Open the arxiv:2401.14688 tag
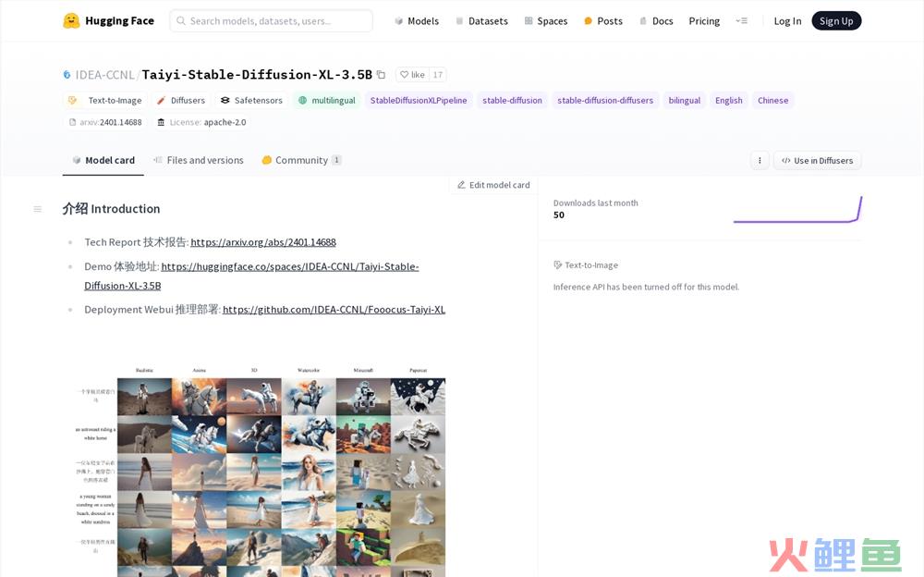Viewport: 924px width, 577px height. click(x=105, y=122)
